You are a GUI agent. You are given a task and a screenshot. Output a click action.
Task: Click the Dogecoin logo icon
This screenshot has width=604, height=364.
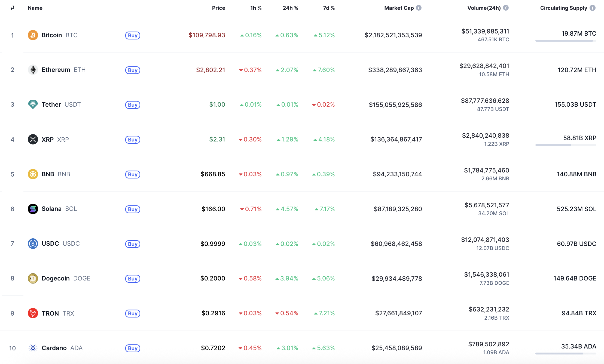(33, 278)
